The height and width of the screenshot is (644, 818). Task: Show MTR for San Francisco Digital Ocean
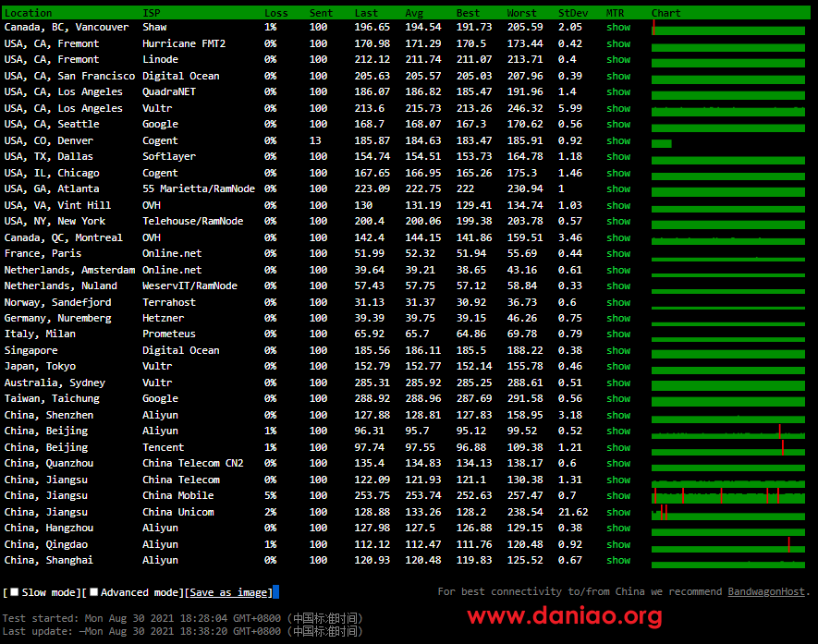tap(618, 76)
